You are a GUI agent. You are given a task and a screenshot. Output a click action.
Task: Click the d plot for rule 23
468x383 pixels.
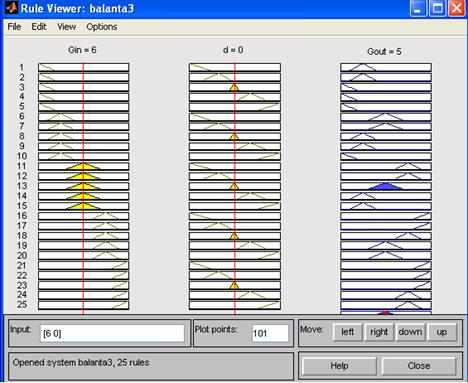click(235, 285)
